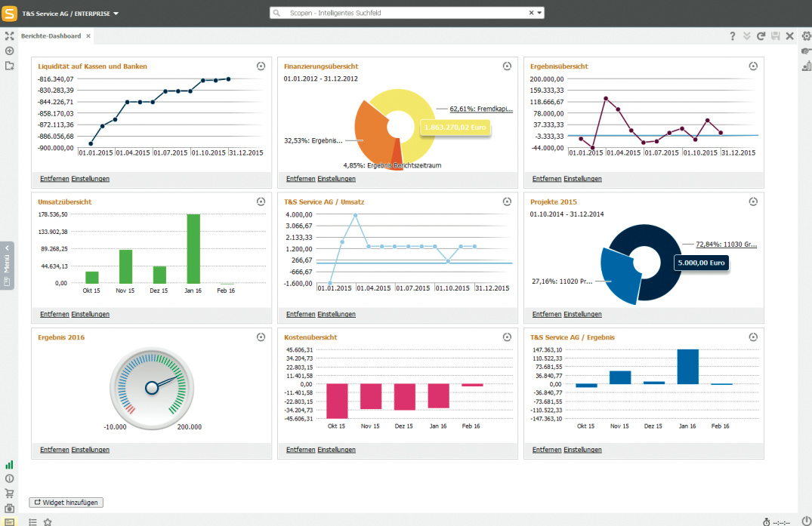Viewport: 812px width, 526px height.
Task: Open the Scopen search field dropdown arrow
Action: pyautogui.click(x=540, y=13)
